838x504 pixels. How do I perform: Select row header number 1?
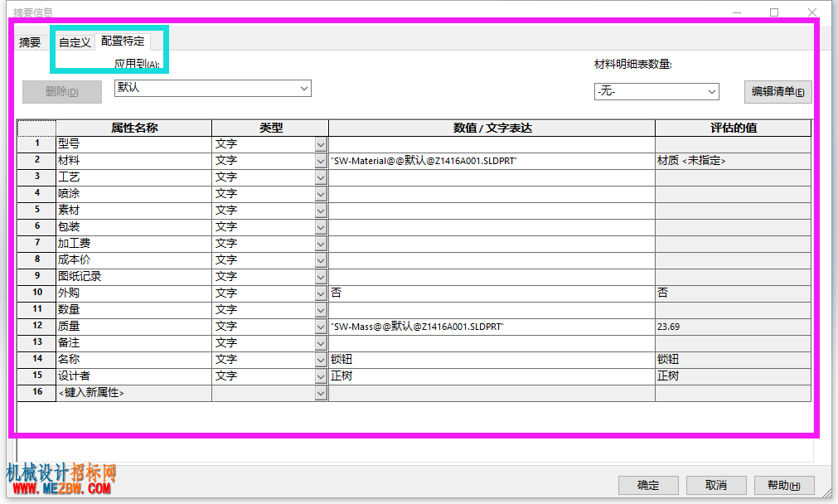click(x=36, y=143)
